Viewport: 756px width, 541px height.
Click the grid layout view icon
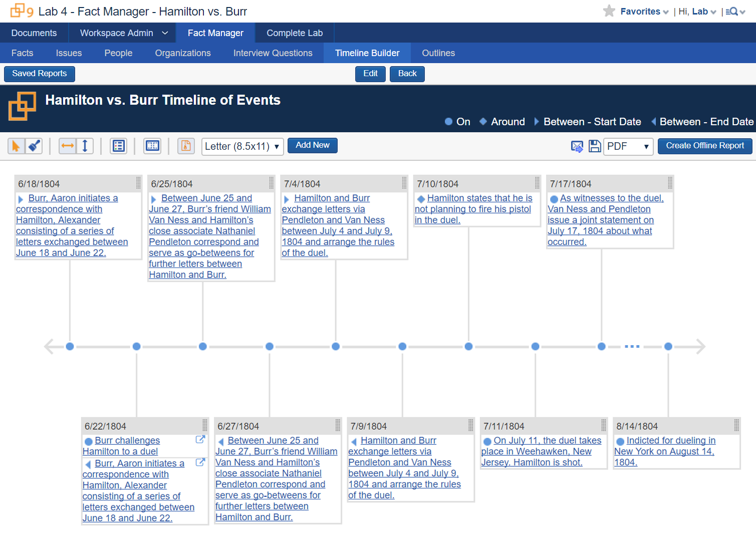click(152, 146)
